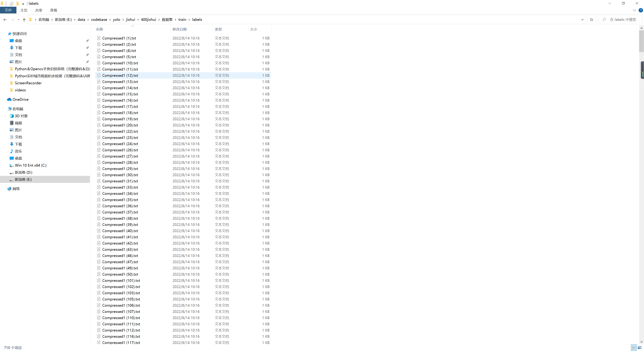Switch to large icons view button

click(x=640, y=347)
